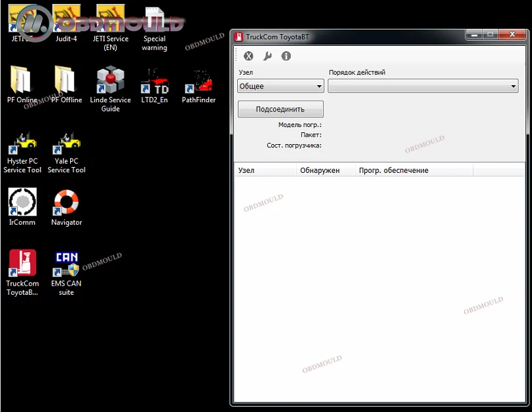Click the TruckCom ToyotaBT desktop shortcut
Viewport: 532px width, 412px height.
click(x=23, y=264)
